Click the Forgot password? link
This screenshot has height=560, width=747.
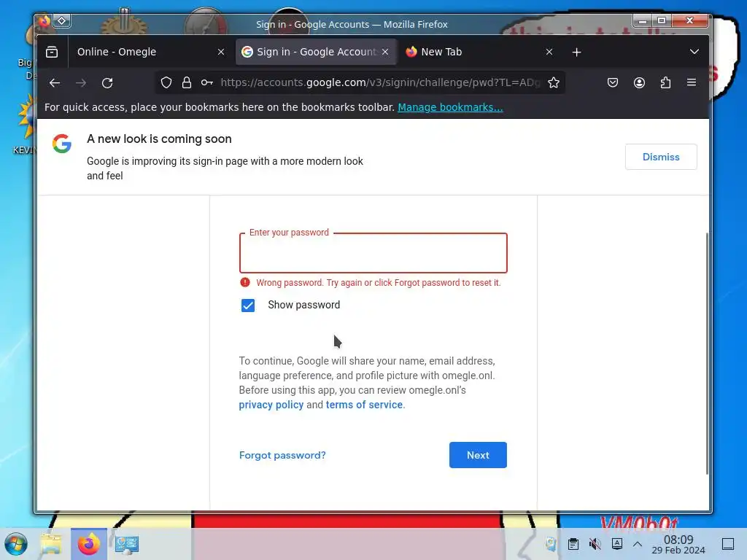[282, 455]
